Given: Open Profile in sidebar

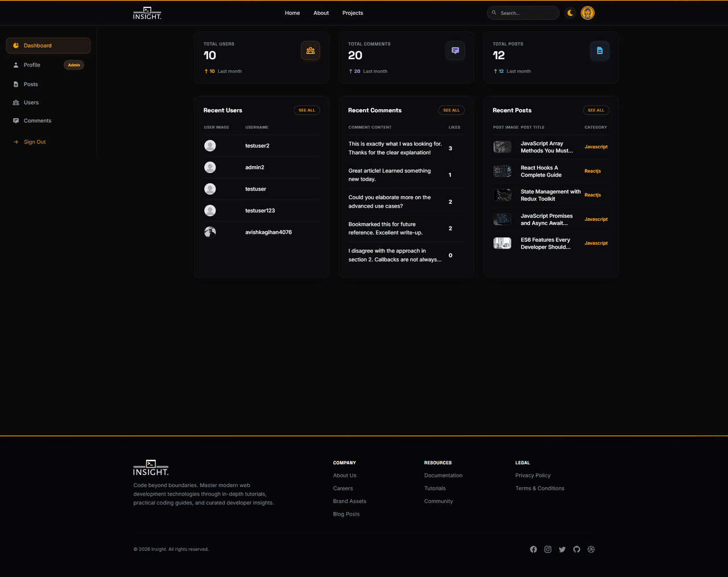Looking at the screenshot, I should 48,65.
